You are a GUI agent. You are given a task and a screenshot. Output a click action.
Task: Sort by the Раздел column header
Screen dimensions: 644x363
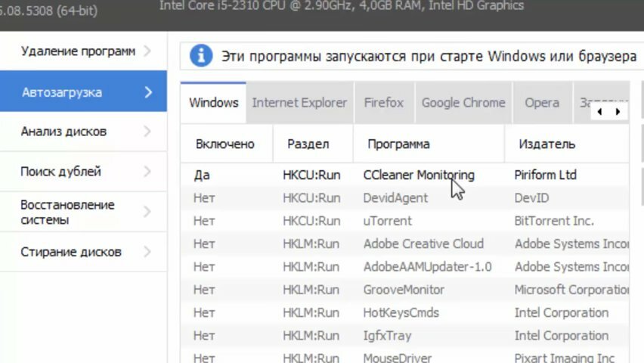pos(313,144)
